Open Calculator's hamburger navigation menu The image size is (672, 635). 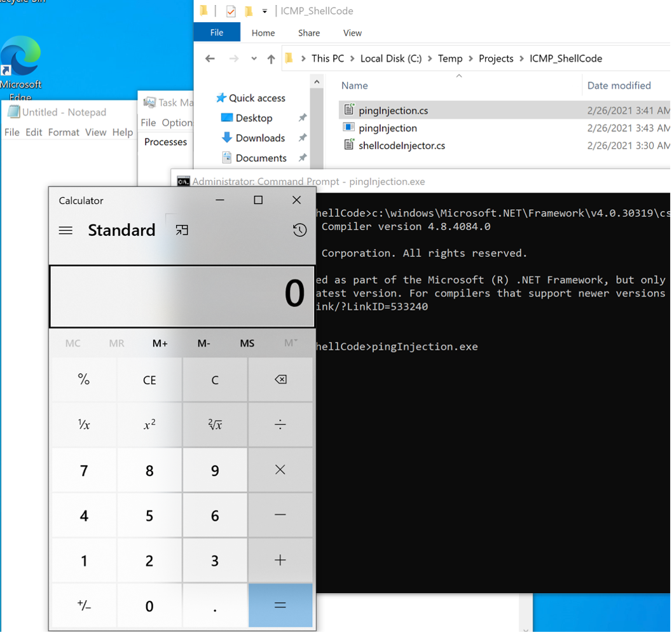tap(65, 230)
